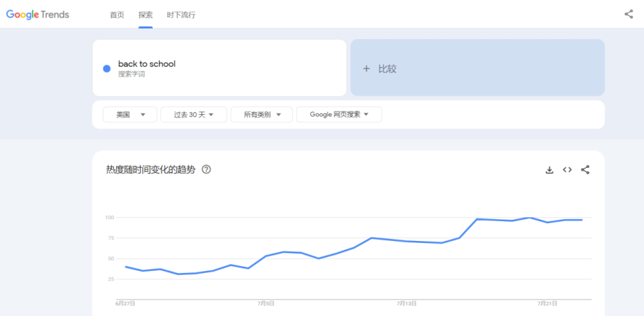Click the 50 value on the y-axis
This screenshot has height=316, width=644.
pyautogui.click(x=110, y=258)
